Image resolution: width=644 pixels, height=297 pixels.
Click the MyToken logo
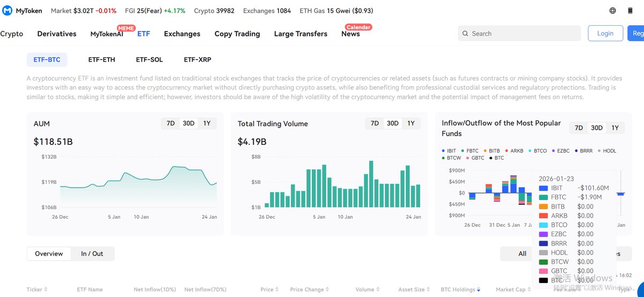tap(23, 11)
